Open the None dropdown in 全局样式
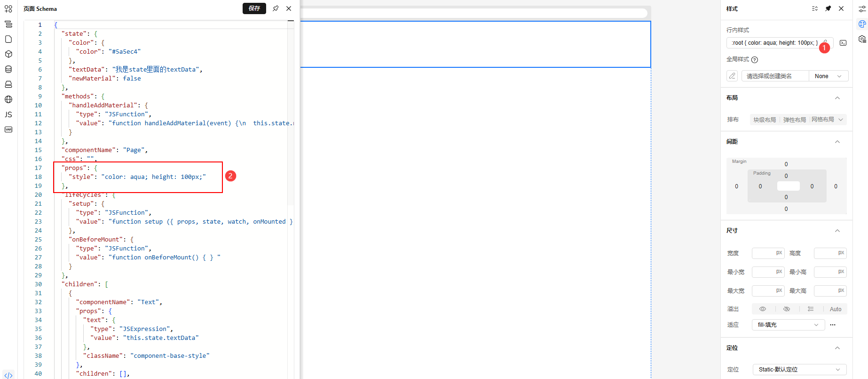Image resolution: width=868 pixels, height=379 pixels. [828, 76]
